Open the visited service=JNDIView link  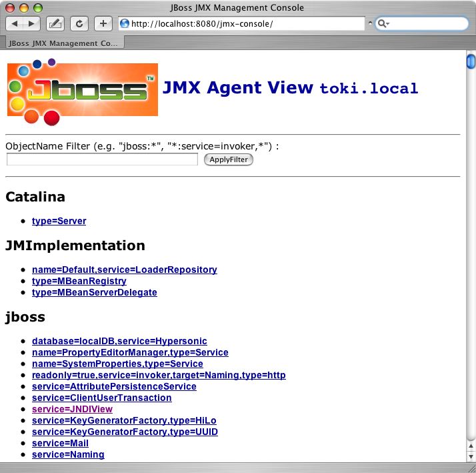coord(72,409)
